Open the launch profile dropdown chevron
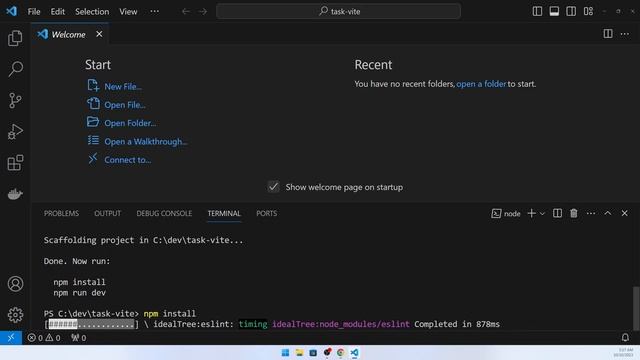Viewport: 640px width, 360px height. [542, 213]
